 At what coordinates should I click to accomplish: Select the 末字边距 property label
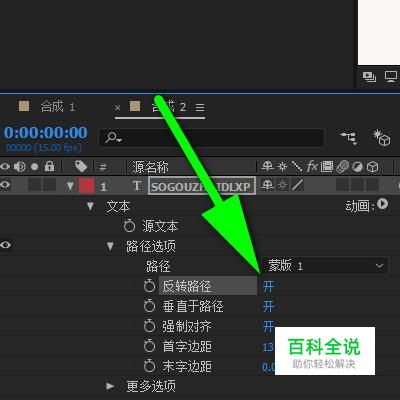tap(187, 366)
